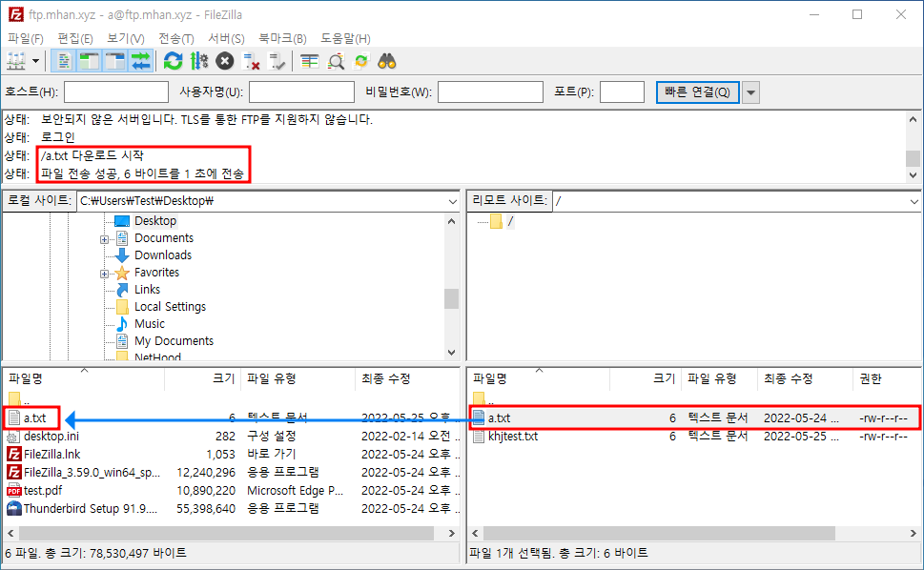Open local site path dropdown
Screen dimensions: 924x570
[x=453, y=201]
